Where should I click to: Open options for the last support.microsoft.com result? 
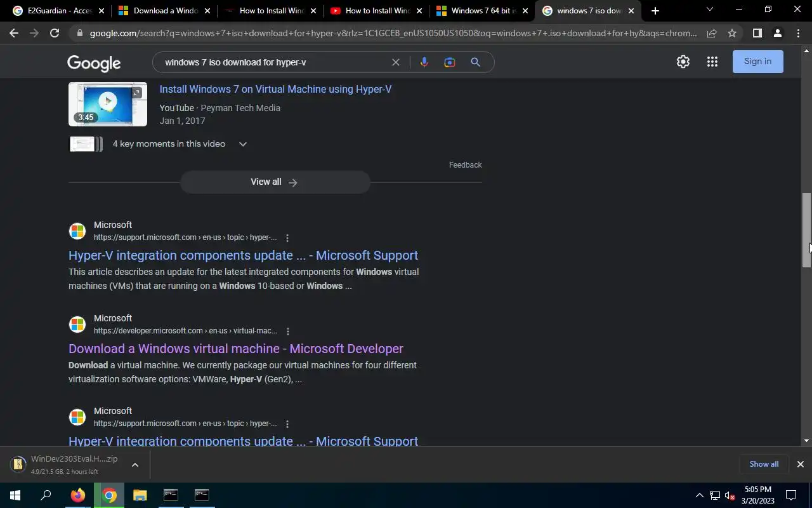point(287,424)
